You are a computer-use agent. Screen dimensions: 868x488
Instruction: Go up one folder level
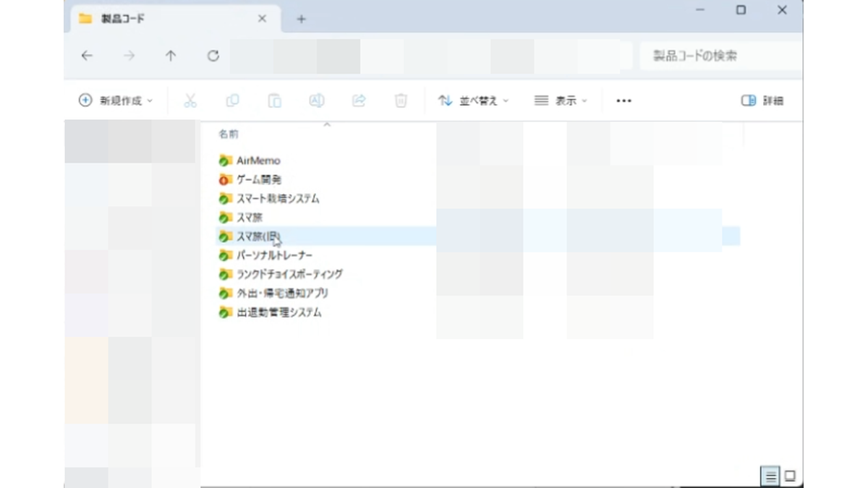click(x=171, y=56)
